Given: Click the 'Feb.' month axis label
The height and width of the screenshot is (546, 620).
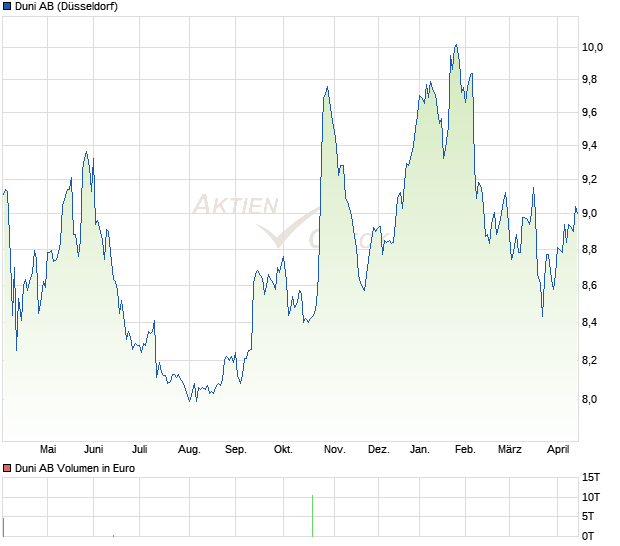Looking at the screenshot, I should coord(465,450).
